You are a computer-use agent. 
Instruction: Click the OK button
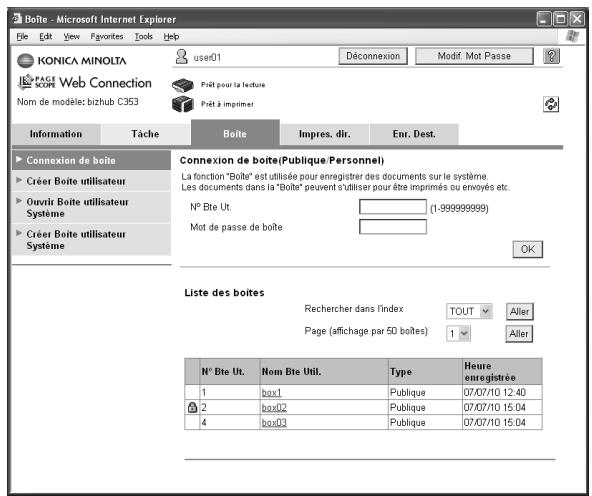[x=527, y=249]
